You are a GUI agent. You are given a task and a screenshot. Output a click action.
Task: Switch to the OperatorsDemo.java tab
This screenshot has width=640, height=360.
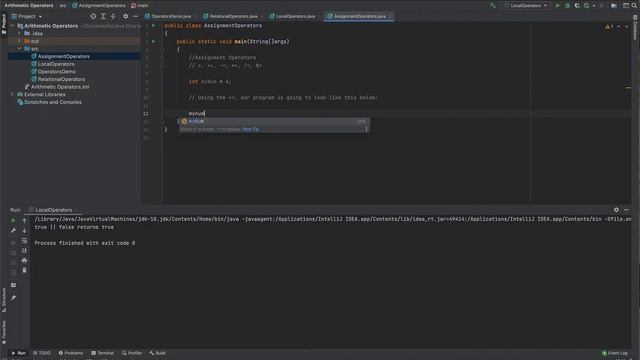[168, 16]
